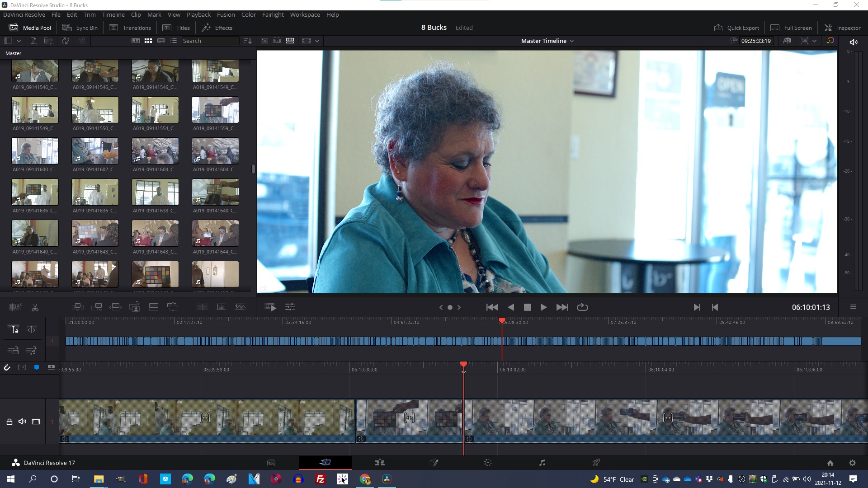Switch to the Fairlight page icon
This screenshot has width=868, height=488.
(x=542, y=463)
